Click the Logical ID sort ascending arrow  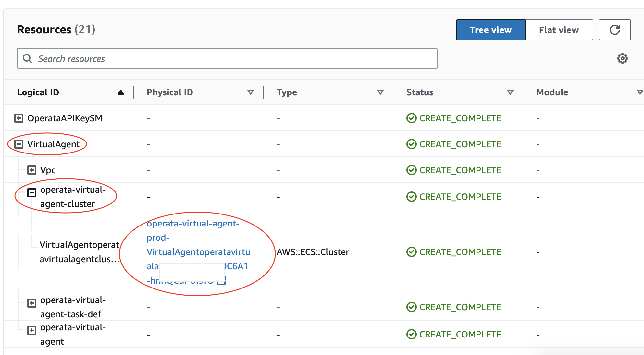click(x=121, y=92)
